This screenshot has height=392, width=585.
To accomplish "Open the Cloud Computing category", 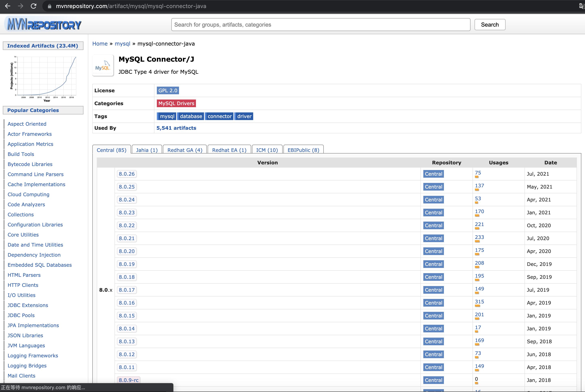I will click(x=28, y=195).
